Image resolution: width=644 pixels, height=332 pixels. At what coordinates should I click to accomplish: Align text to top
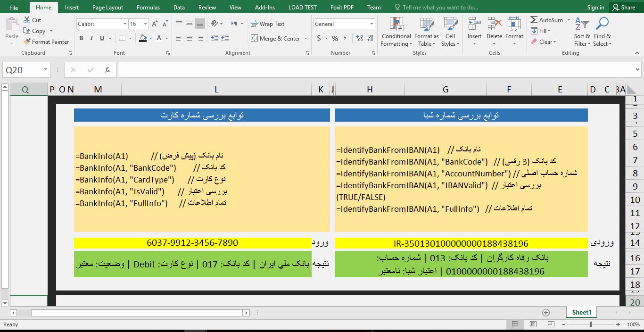(x=179, y=23)
